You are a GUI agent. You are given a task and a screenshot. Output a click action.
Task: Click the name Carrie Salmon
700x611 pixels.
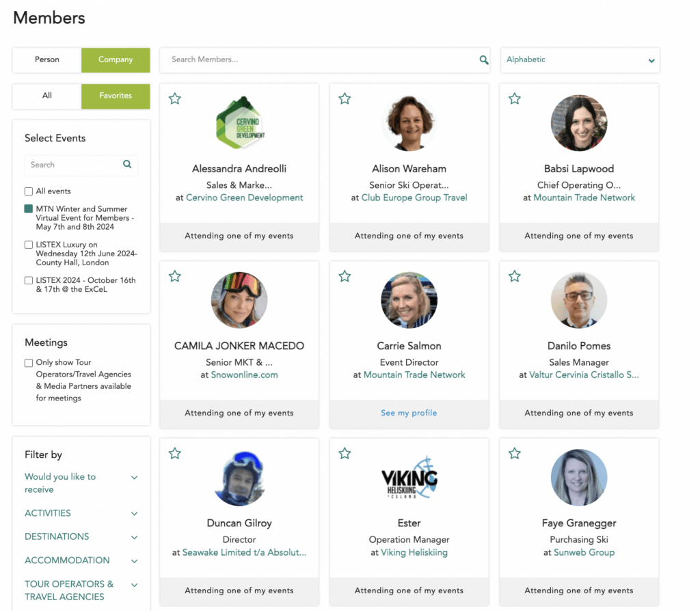pos(409,346)
